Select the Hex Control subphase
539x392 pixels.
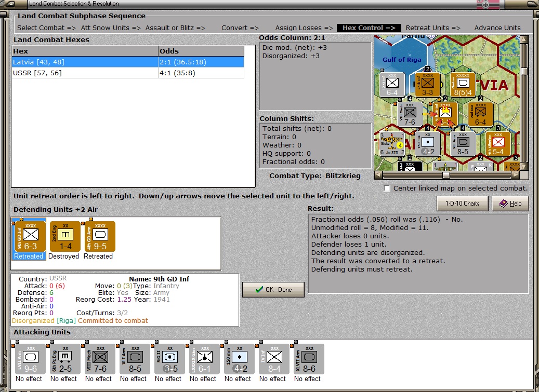tap(369, 28)
